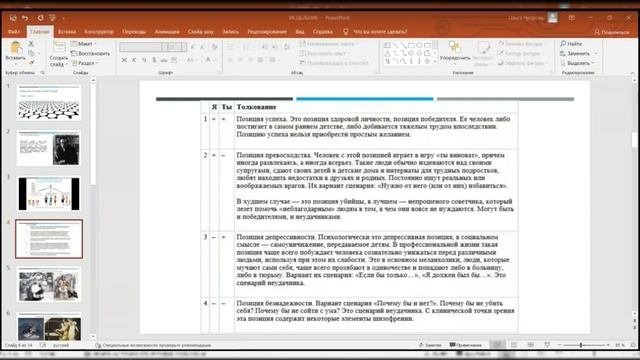Open the Раздел (Section) dropdown
Image resolution: width=640 pixels, height=360 pixels.
[84, 63]
